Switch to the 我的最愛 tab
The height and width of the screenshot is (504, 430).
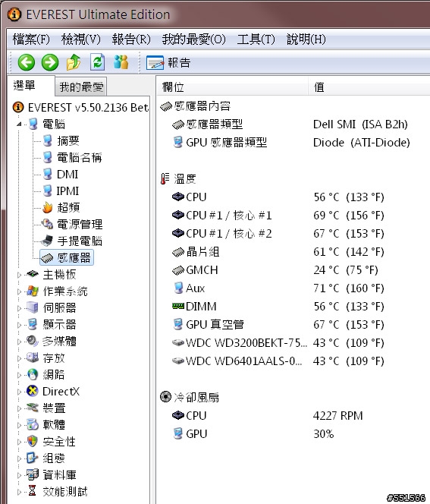[81, 87]
